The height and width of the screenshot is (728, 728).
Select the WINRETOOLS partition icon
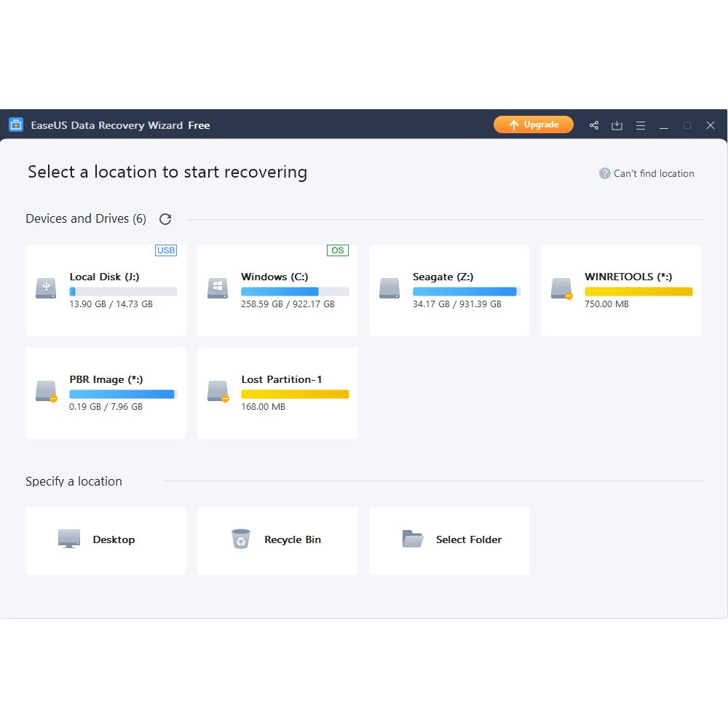561,288
